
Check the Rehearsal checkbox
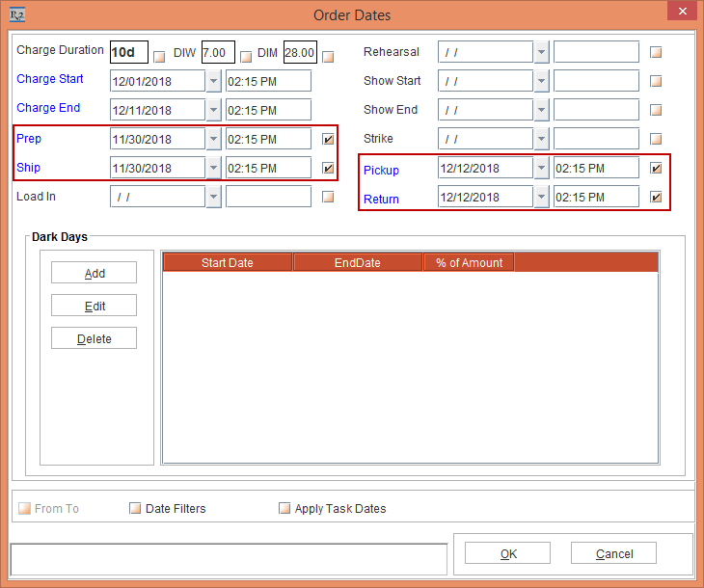656,52
